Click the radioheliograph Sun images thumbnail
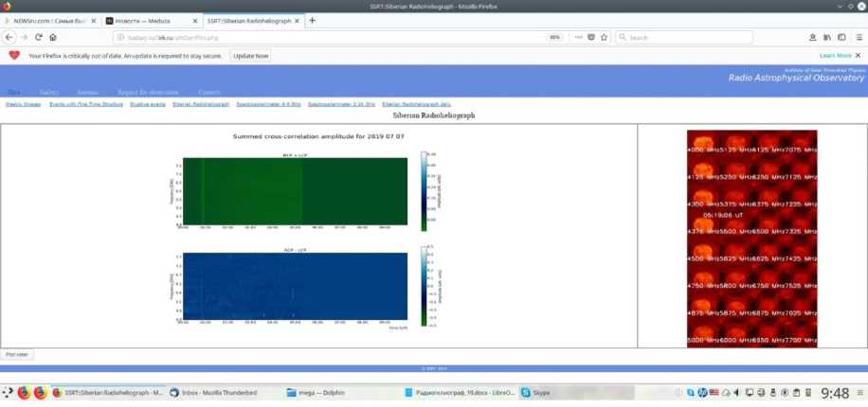868x407 pixels. point(751,239)
